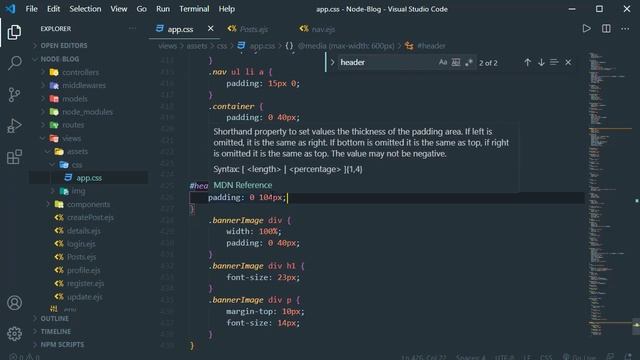The height and width of the screenshot is (360, 640).
Task: Collapse the views folder
Action: [x=71, y=138]
